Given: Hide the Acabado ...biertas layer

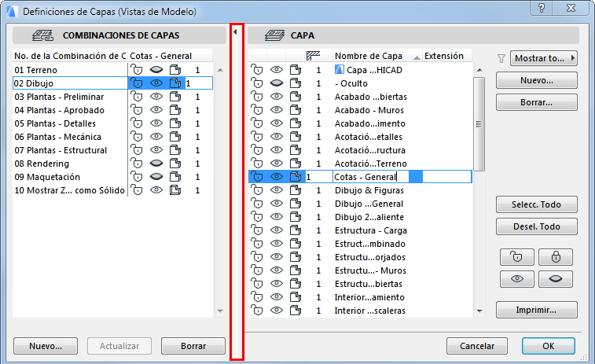Looking at the screenshot, I should click(277, 97).
